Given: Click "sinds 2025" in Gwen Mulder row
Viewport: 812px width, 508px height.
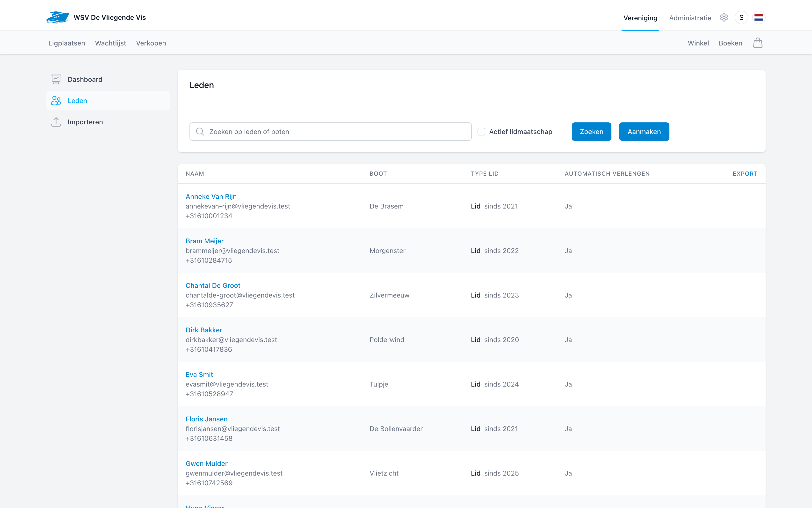Looking at the screenshot, I should pyautogui.click(x=501, y=473).
